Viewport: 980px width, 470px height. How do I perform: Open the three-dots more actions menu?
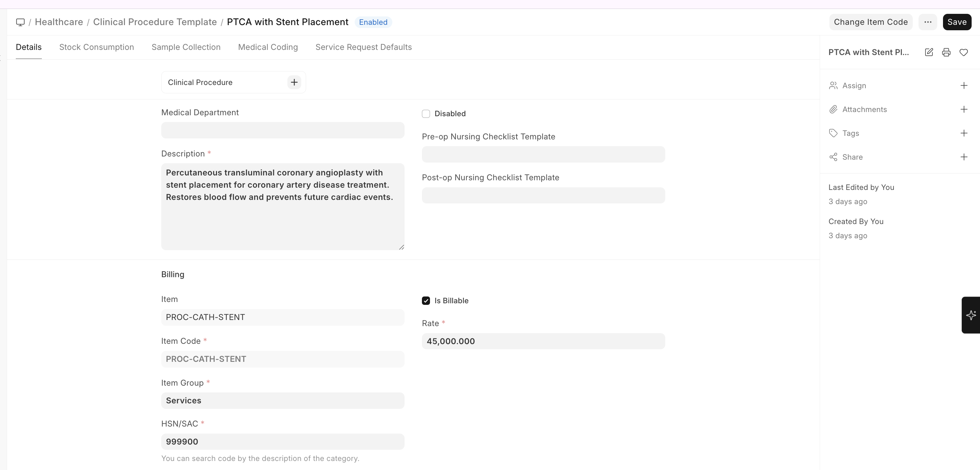tap(928, 22)
